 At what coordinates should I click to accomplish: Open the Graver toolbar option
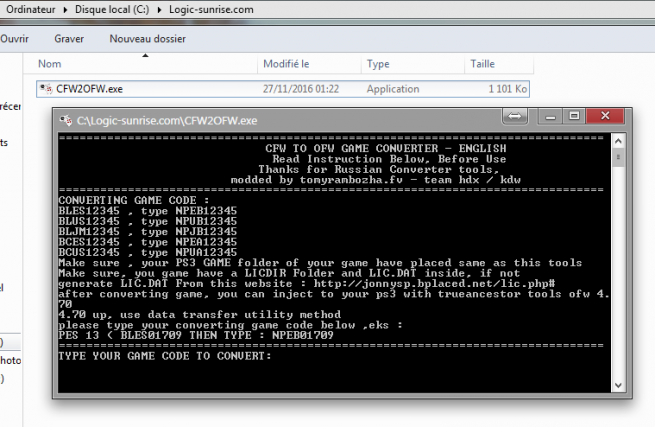point(69,39)
